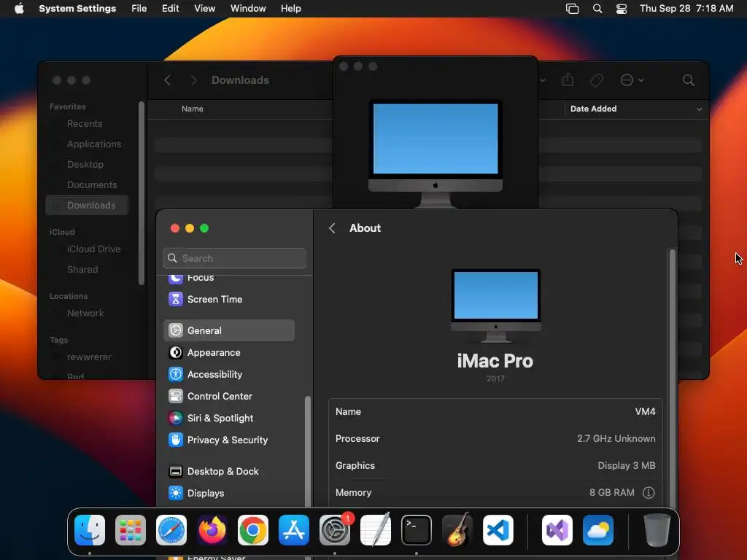Open the System Settings app menu
The height and width of the screenshot is (560, 747).
(77, 9)
